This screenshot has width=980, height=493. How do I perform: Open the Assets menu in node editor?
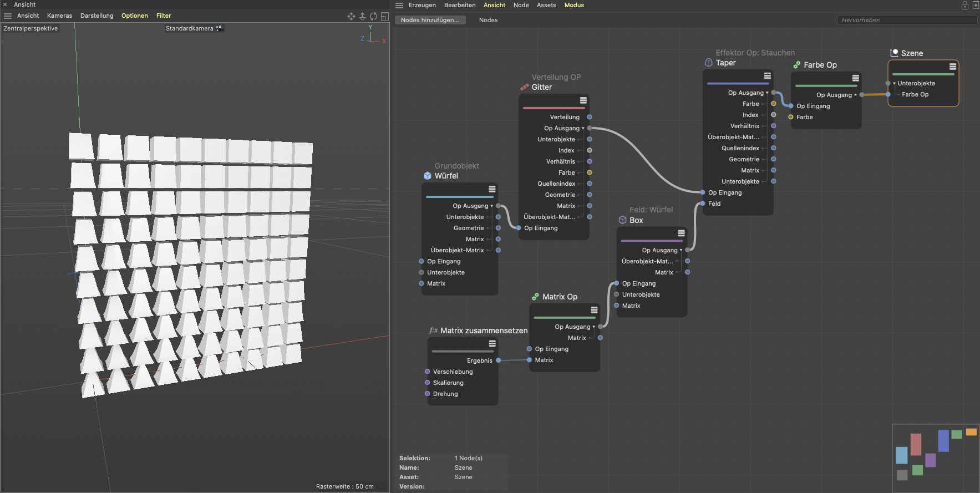[546, 5]
